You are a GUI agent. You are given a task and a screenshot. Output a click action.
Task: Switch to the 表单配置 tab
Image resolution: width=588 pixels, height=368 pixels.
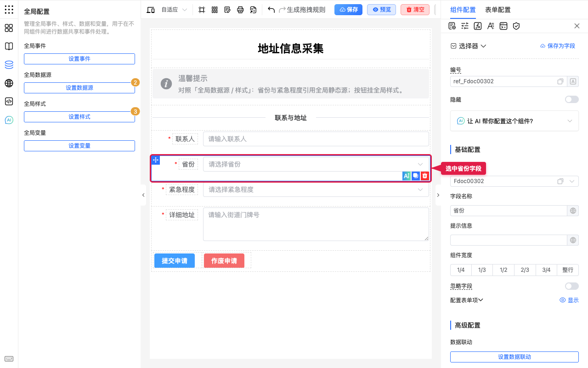[x=498, y=10]
